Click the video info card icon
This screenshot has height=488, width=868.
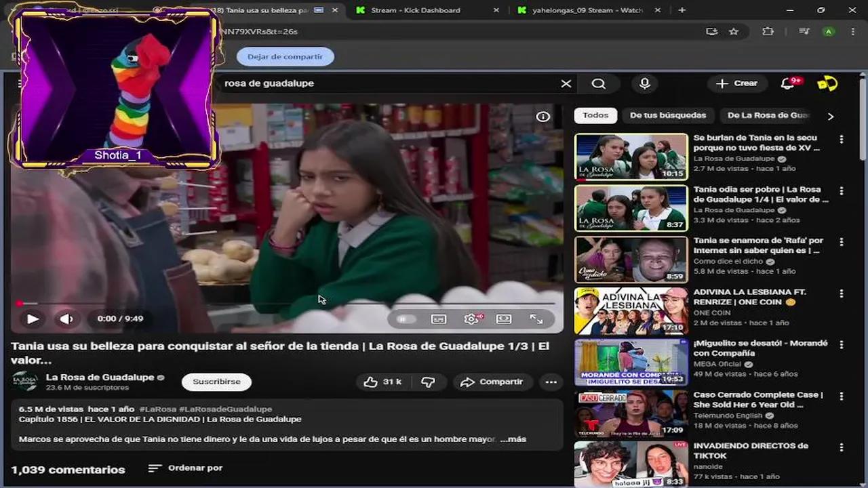[543, 117]
